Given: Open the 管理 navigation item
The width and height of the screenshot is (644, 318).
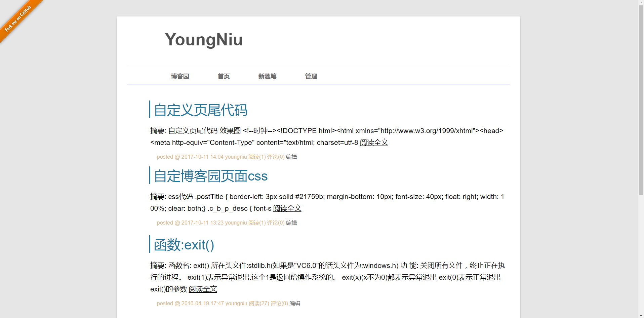Looking at the screenshot, I should 311,76.
